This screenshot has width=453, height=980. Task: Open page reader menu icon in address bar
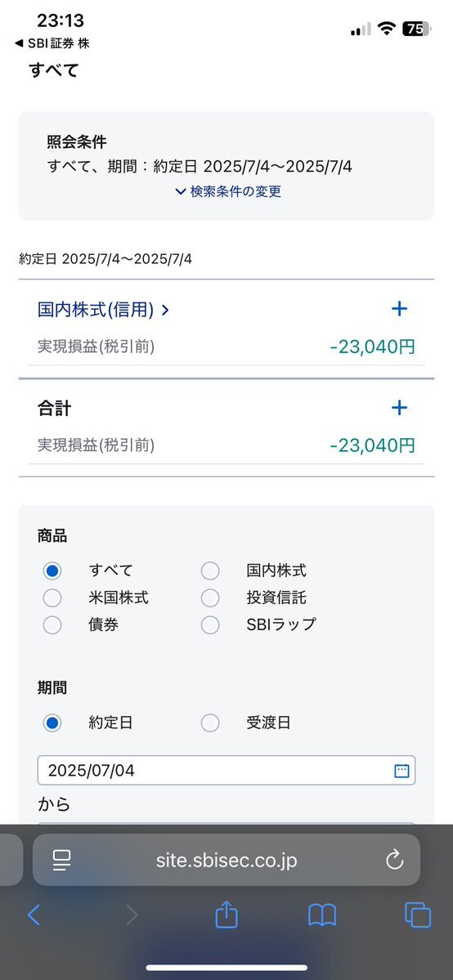[x=62, y=861]
